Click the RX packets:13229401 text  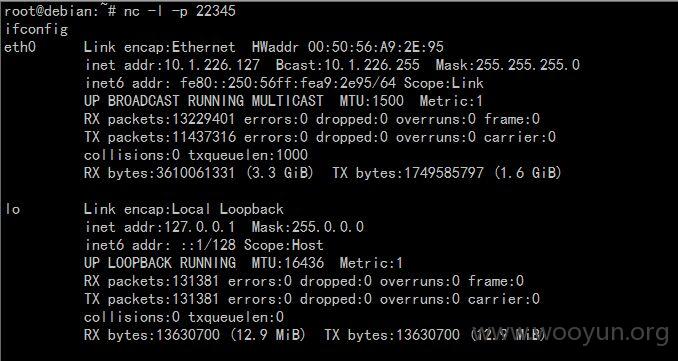tap(160, 119)
